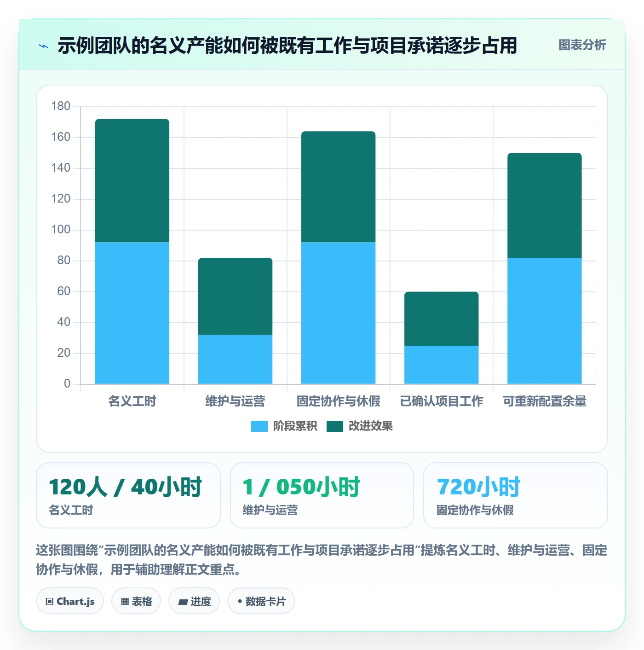Click the y-axis value 180
The image size is (644, 650).
pyautogui.click(x=61, y=106)
